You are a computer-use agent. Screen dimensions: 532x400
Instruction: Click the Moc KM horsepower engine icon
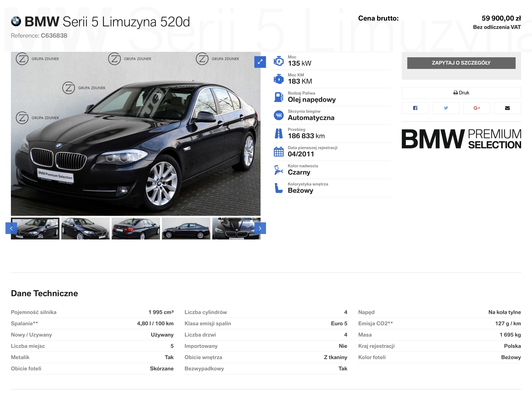[279, 79]
